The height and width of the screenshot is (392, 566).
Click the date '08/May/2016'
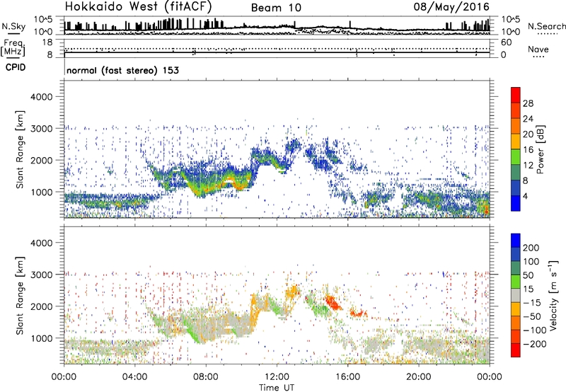point(451,6)
